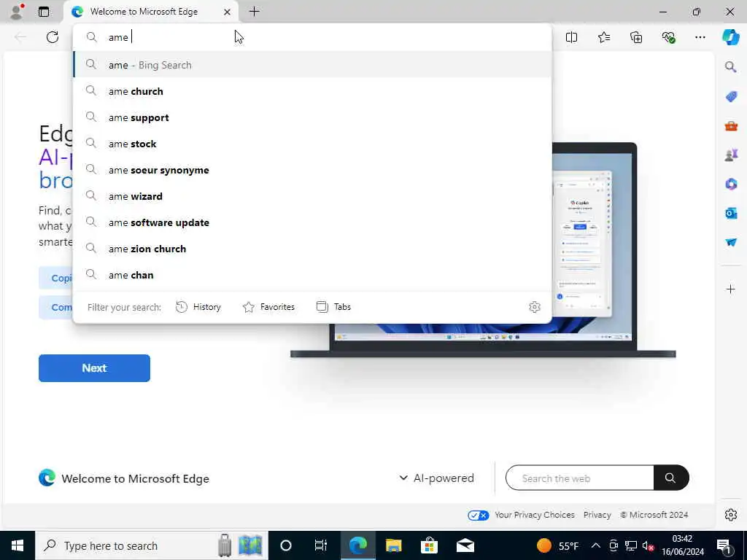Open sidebar settings gear icon
This screenshot has height=560, width=747.
[731, 515]
